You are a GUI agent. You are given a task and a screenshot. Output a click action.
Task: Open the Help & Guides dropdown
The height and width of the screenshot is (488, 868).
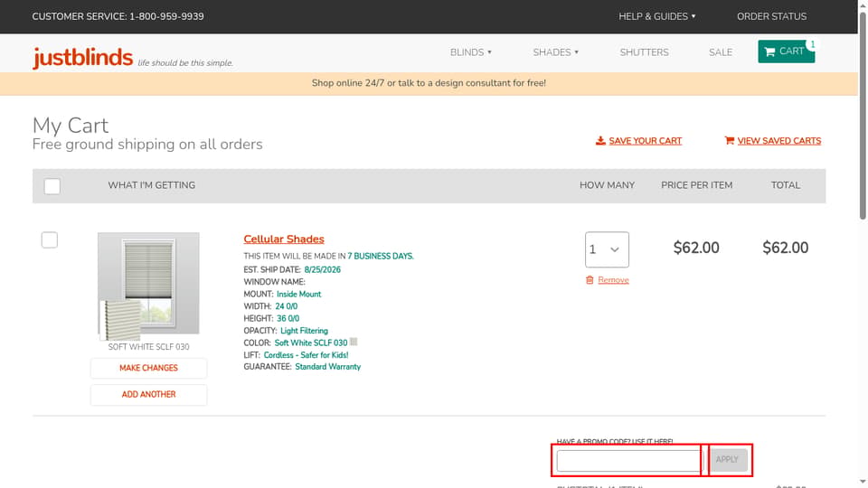coord(657,16)
